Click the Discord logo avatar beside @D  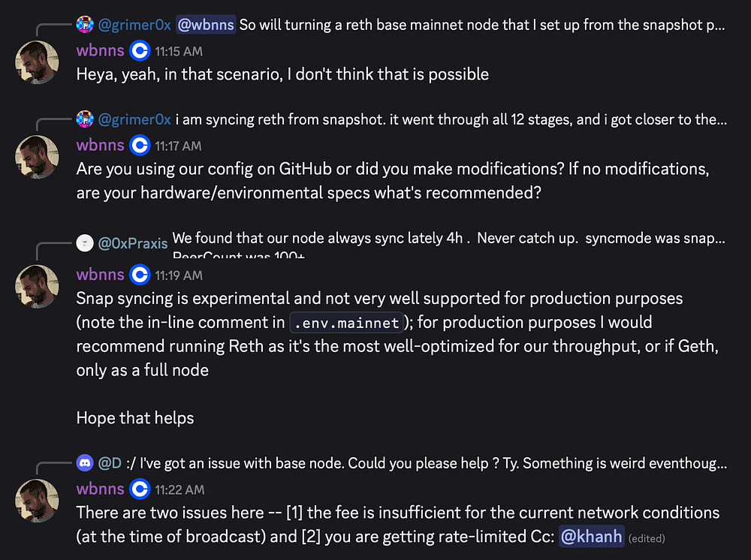pos(85,463)
